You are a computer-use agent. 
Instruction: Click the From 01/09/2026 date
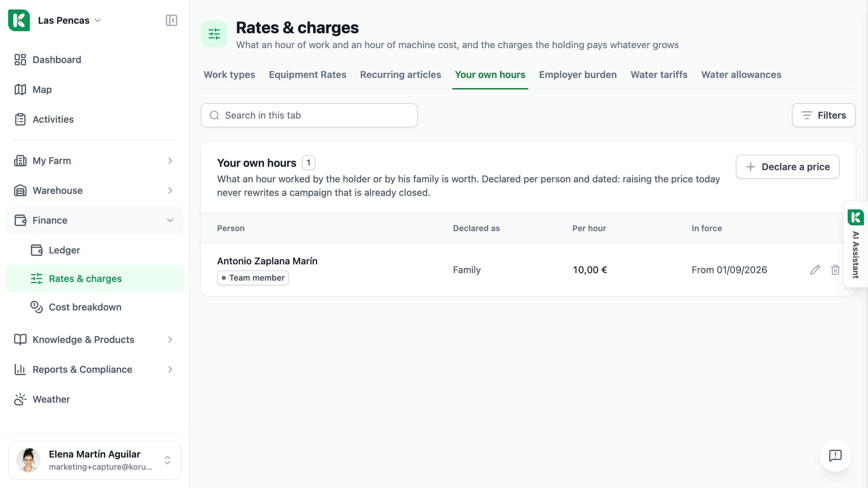729,270
